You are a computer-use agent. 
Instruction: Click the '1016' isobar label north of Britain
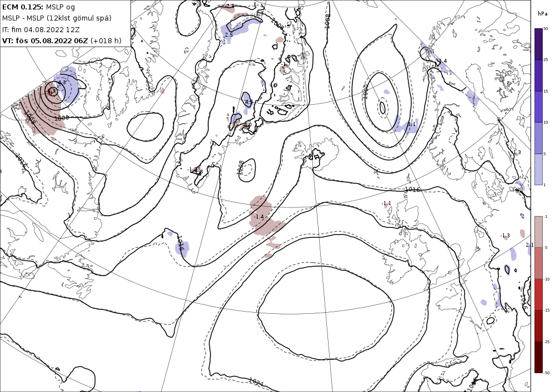[x=412, y=190]
